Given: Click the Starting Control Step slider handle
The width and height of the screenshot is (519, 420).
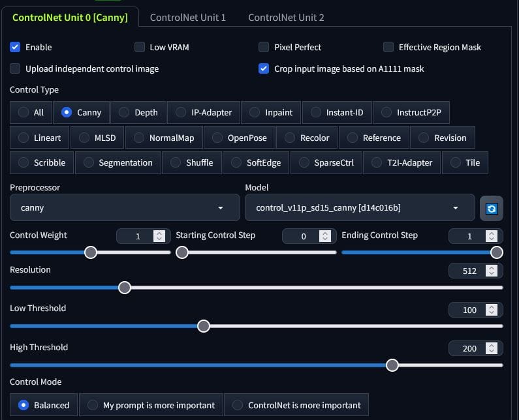Looking at the screenshot, I should [182, 252].
